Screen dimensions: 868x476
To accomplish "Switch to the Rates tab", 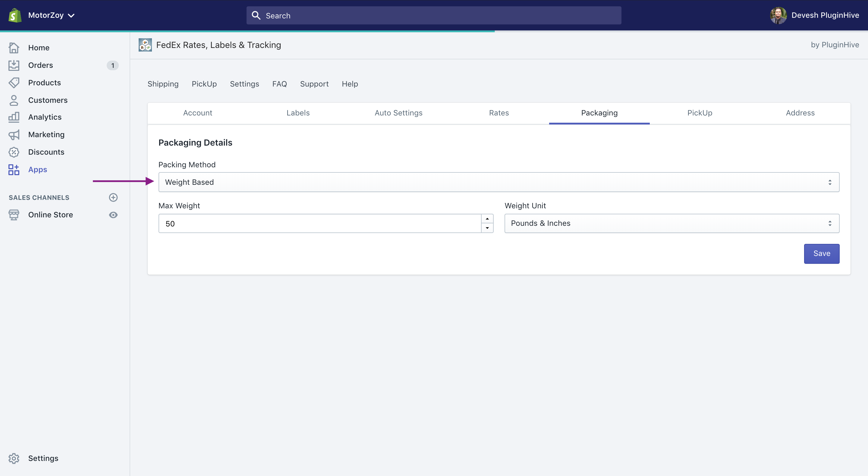I will coord(499,113).
